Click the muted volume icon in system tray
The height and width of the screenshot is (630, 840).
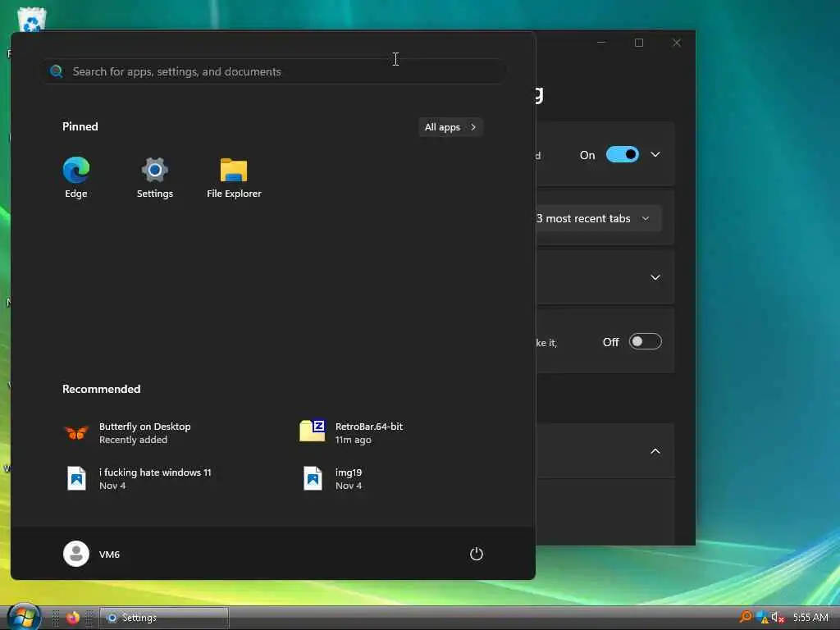[778, 618]
